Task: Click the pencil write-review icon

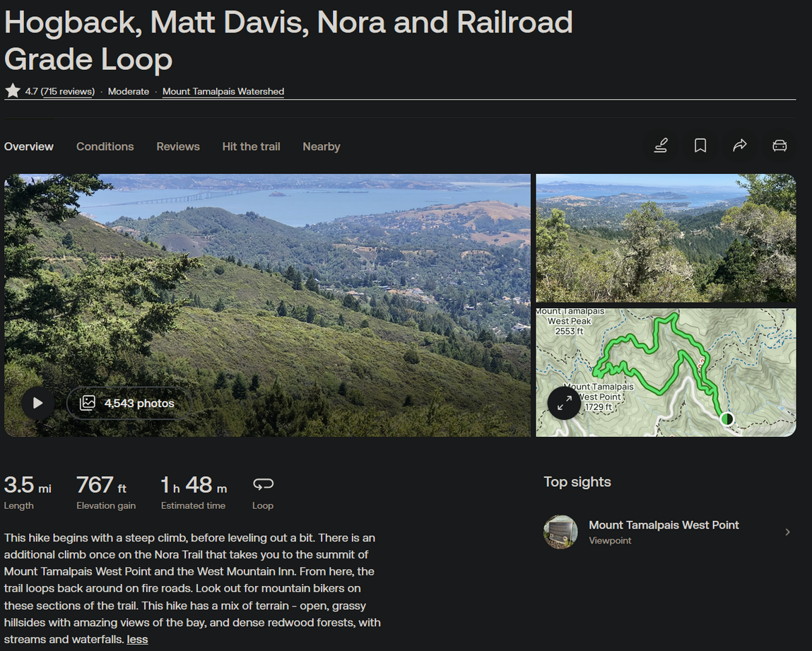Action: point(661,146)
